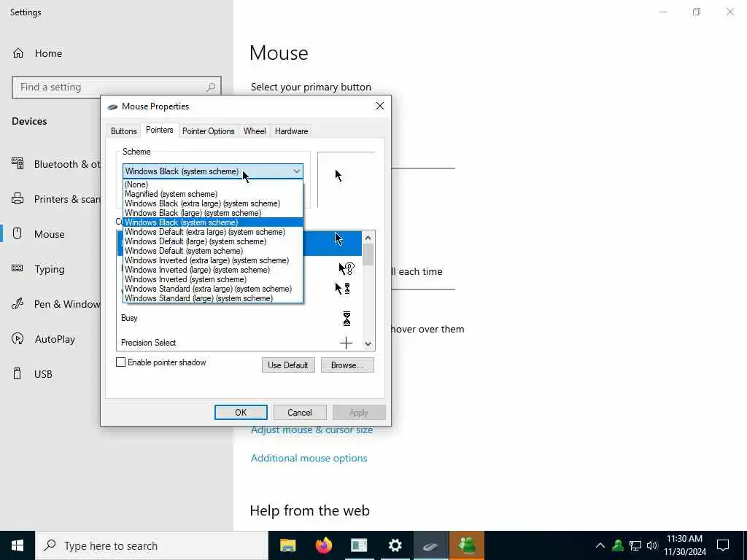Open the green users app on taskbar
747x560 pixels.
pyautogui.click(x=467, y=545)
